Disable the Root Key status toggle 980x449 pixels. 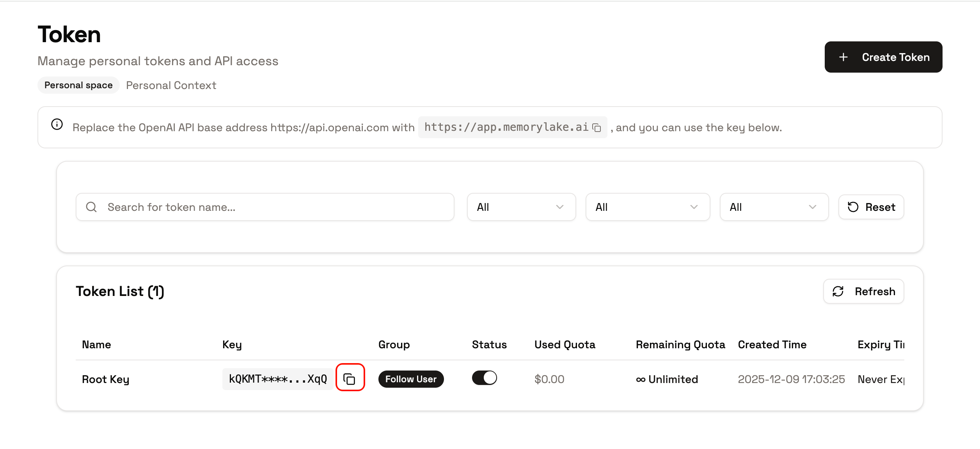tap(484, 378)
